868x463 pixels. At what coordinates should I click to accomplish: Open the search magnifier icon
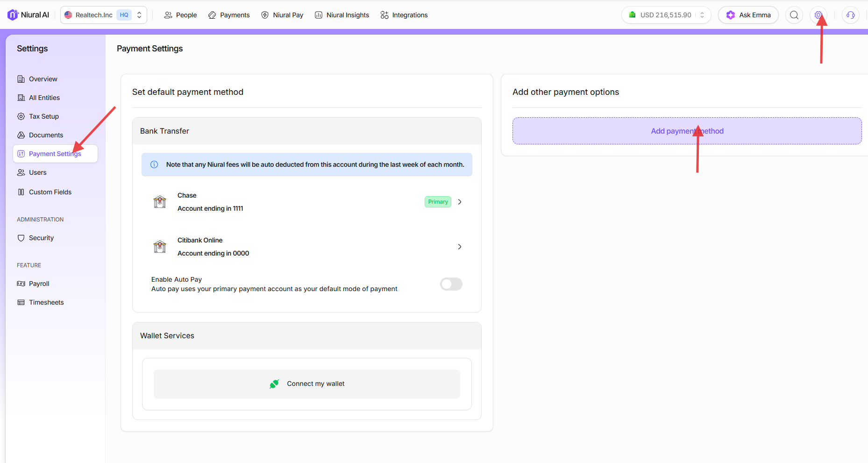click(x=794, y=15)
